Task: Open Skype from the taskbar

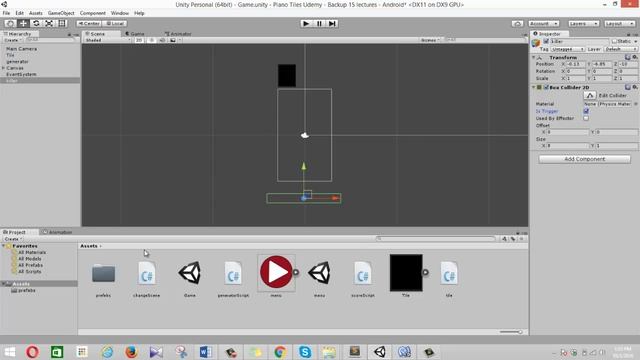Action: 304,351
